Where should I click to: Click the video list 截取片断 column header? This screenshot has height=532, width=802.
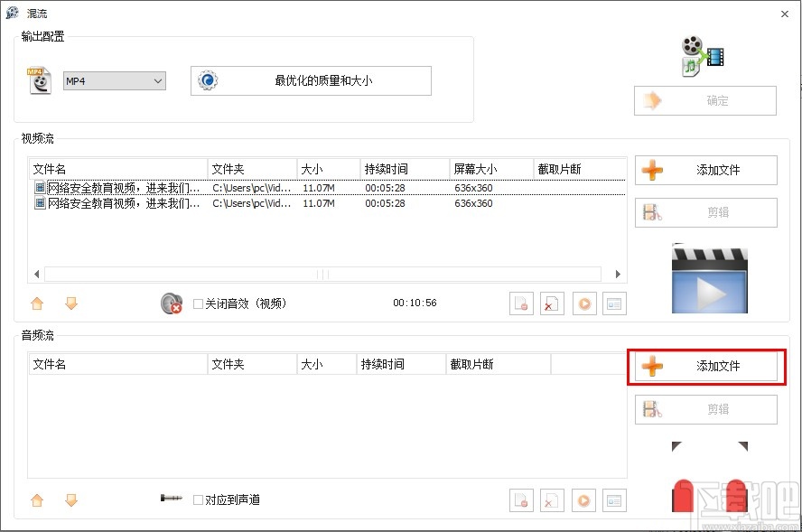(580, 169)
